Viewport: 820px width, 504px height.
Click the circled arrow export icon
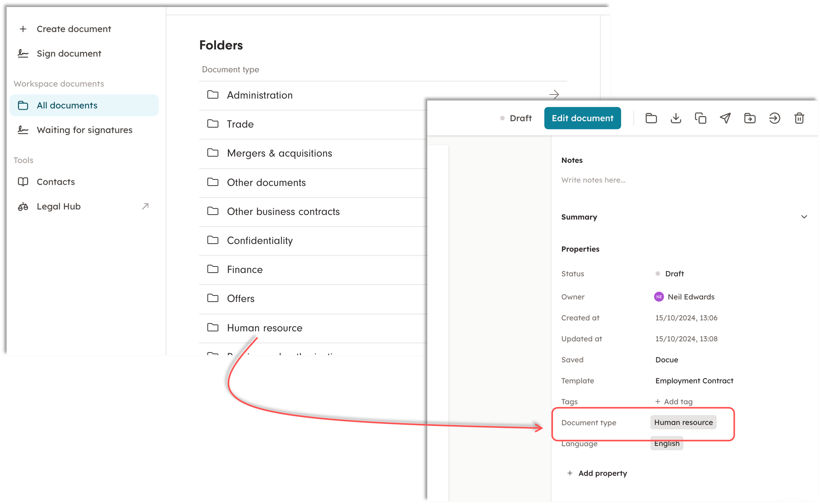774,118
